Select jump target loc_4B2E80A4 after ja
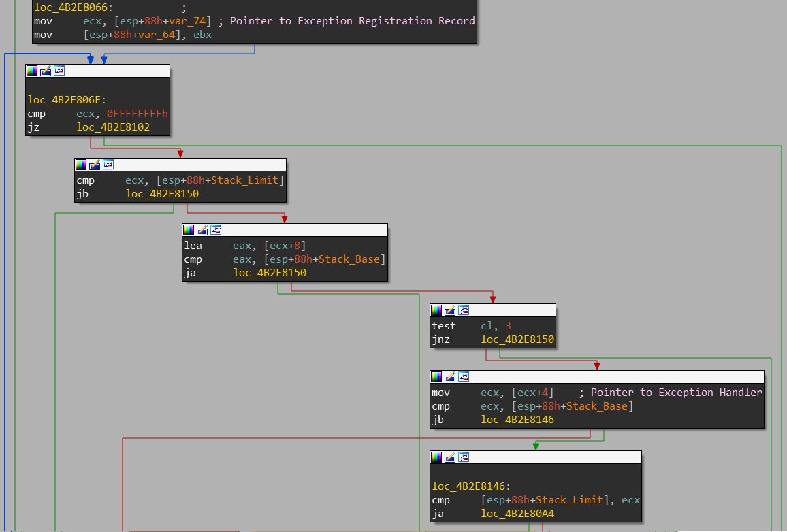The height and width of the screenshot is (532, 787). coord(517,514)
